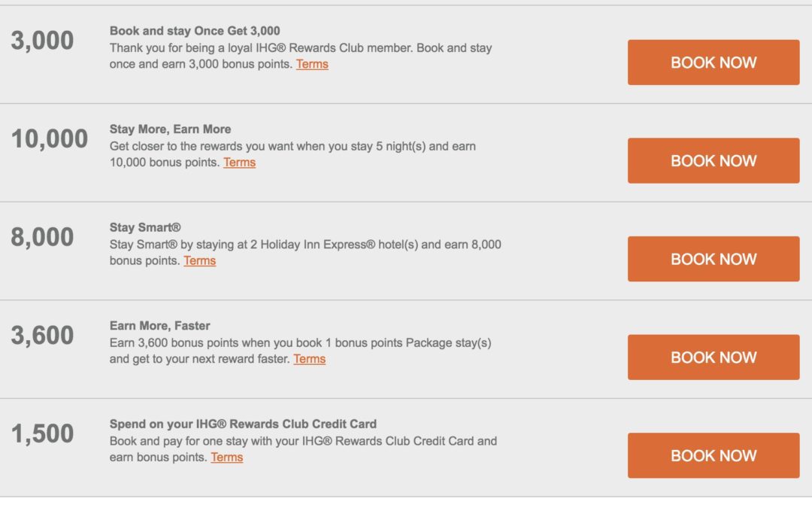Image resolution: width=812 pixels, height=508 pixels.
Task: Open Terms for the IHG Credit Card offer
Action: point(227,458)
